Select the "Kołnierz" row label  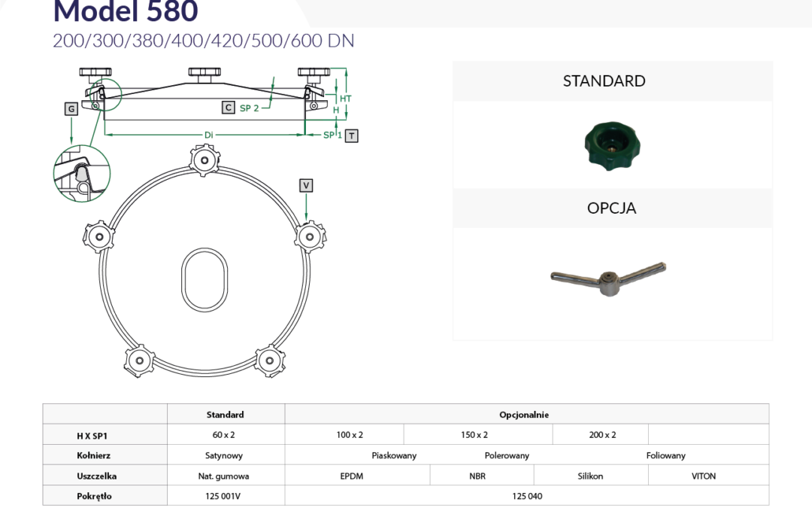click(x=93, y=455)
